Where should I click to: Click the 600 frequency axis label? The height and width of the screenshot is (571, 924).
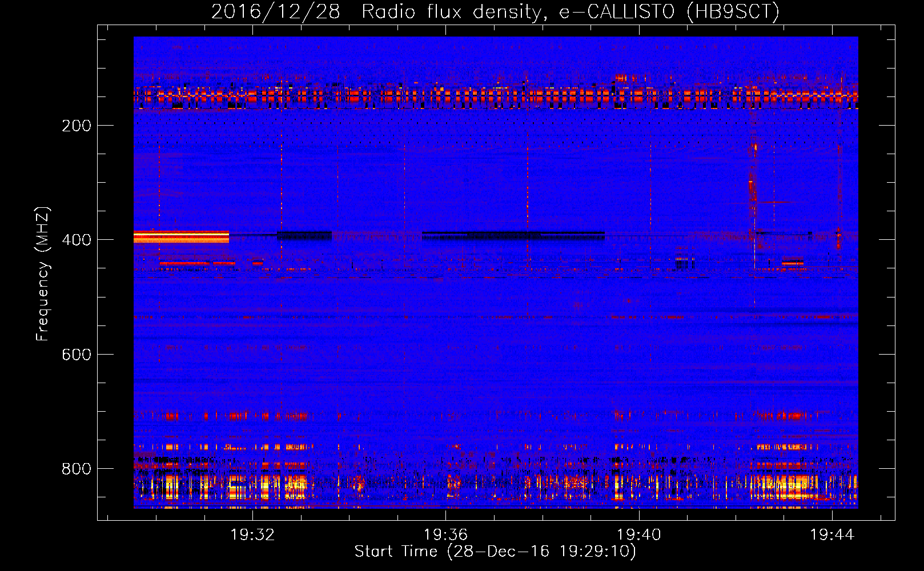[77, 355]
